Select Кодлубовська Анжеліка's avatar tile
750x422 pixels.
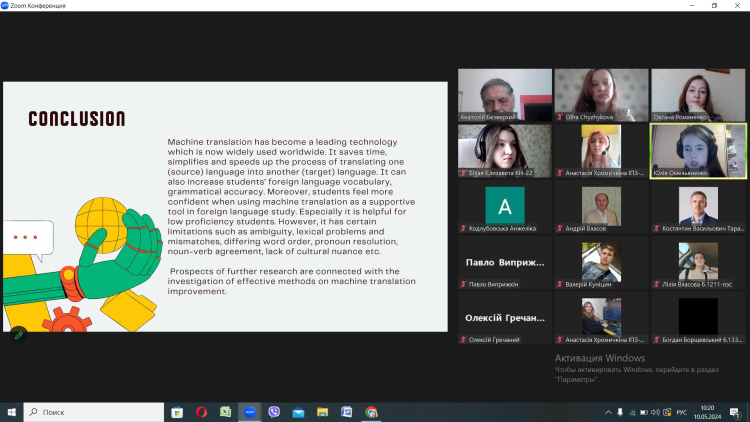tap(505, 207)
